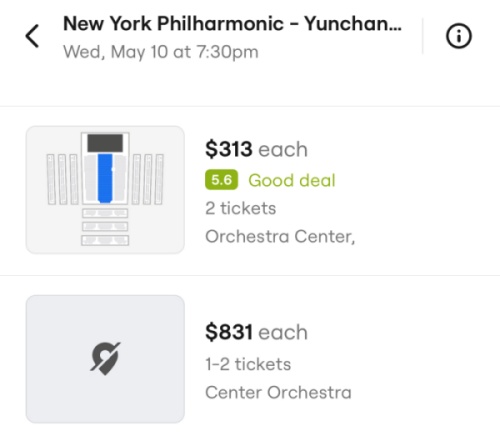Select the blue Orchestra Center section on map

coord(105,178)
